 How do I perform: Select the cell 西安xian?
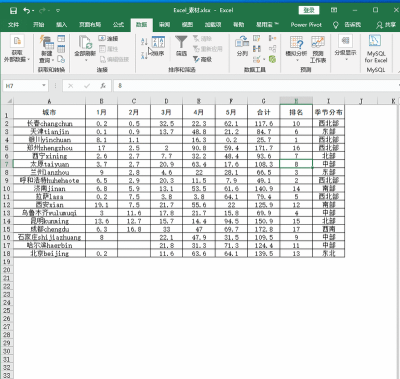49,205
